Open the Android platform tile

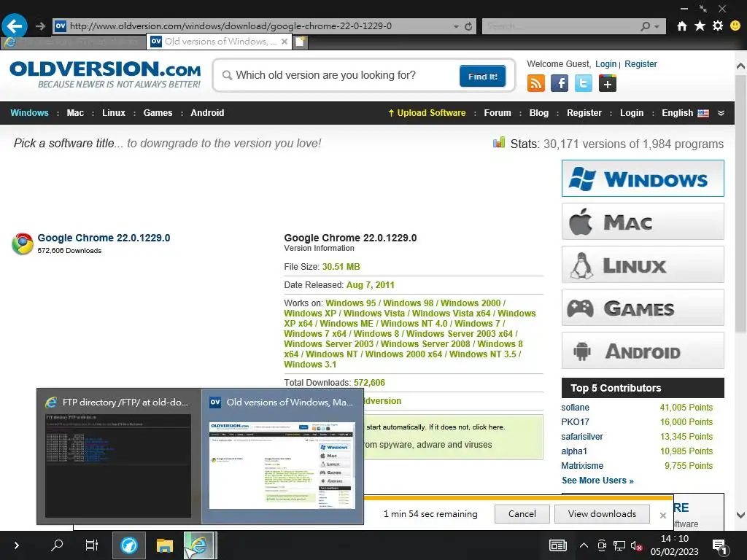(643, 351)
